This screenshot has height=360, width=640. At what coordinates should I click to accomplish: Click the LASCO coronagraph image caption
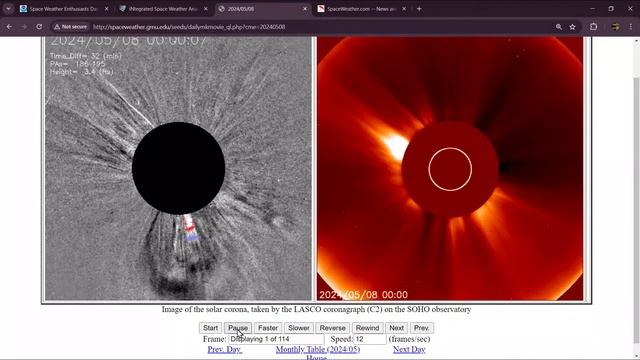tap(316, 309)
